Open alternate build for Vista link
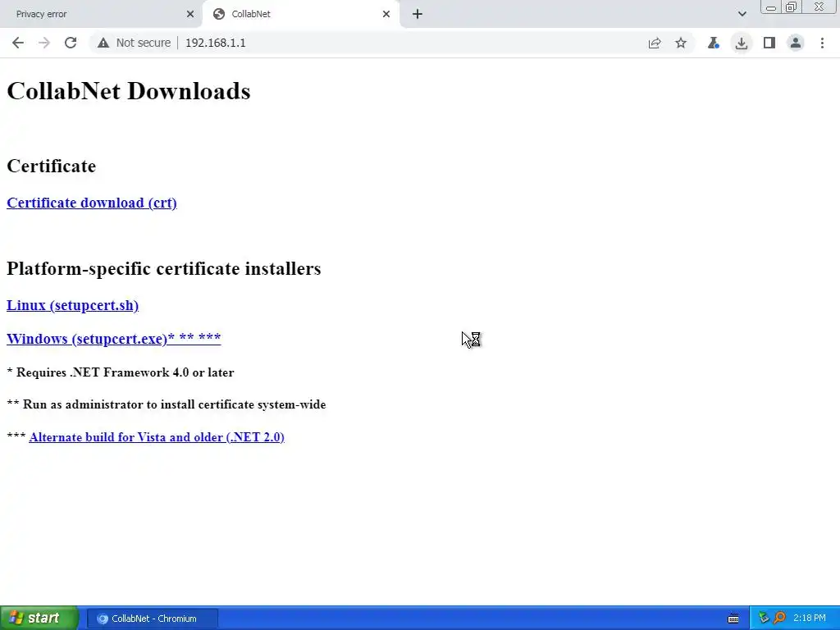This screenshot has width=840, height=630. tap(157, 437)
